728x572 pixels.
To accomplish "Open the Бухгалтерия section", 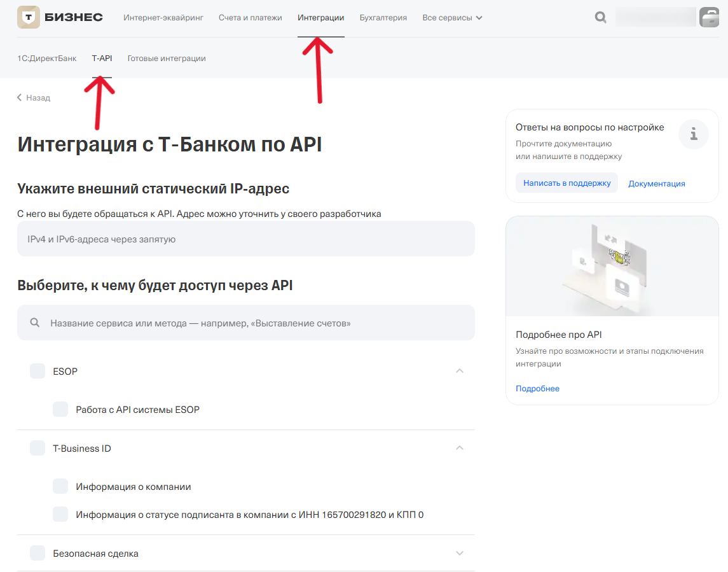I will coord(383,18).
